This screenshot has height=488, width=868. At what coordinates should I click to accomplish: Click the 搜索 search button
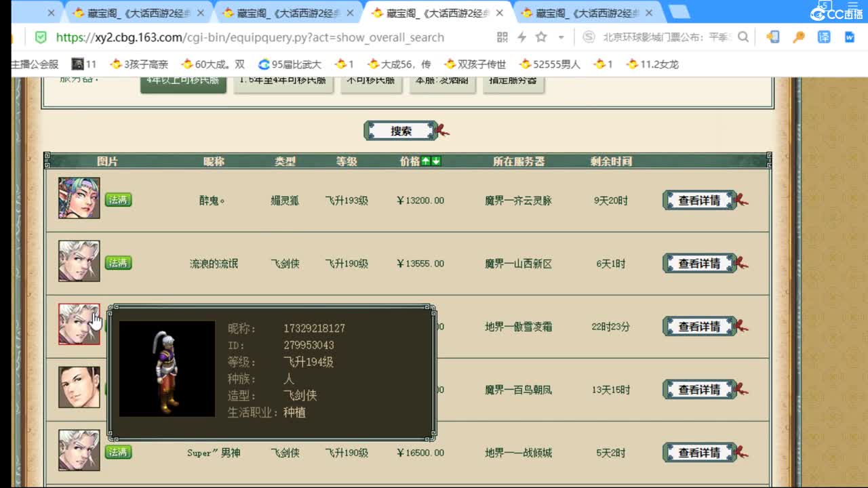pos(401,131)
